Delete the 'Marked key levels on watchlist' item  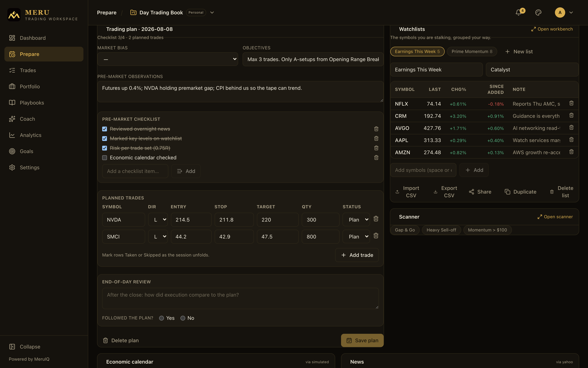(376, 138)
